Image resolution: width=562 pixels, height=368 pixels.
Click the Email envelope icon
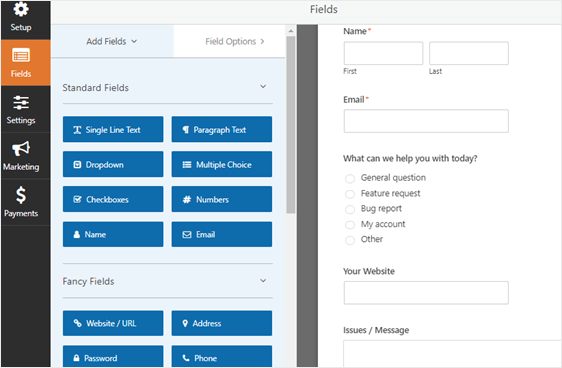pyautogui.click(x=187, y=235)
